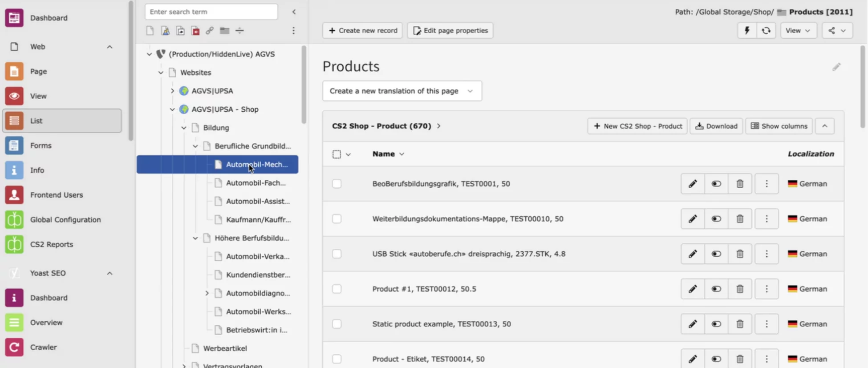Open 'Create a new translation of this page' dropdown
868x368 pixels.
[402, 91]
